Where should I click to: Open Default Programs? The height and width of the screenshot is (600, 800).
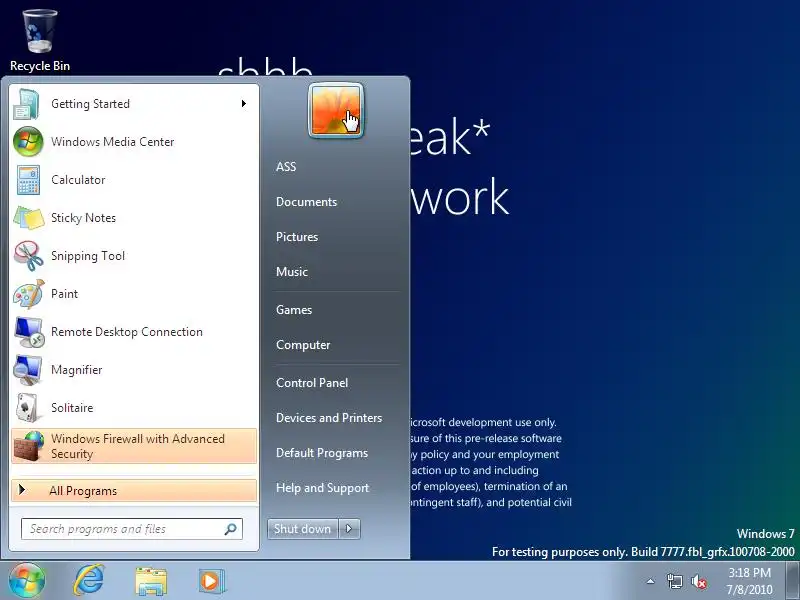point(322,453)
